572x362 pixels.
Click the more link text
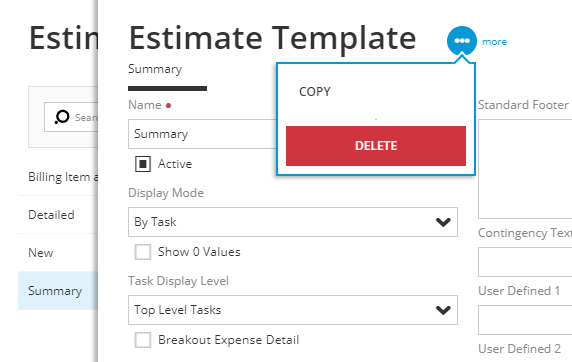point(494,42)
